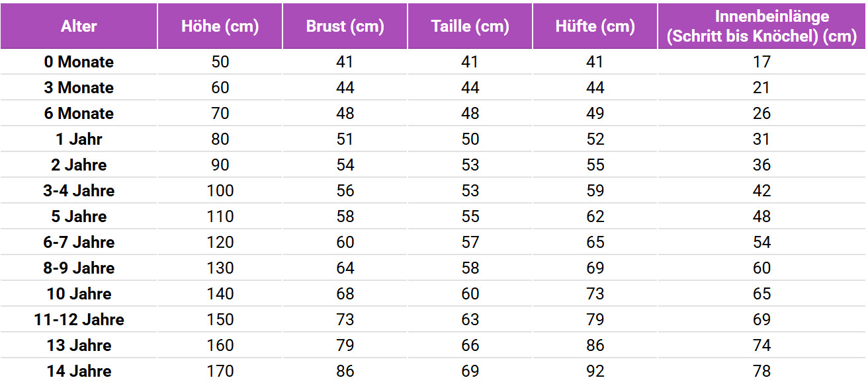868x384 pixels.
Task: Select the 3 Monate row label
Action: [x=79, y=88]
